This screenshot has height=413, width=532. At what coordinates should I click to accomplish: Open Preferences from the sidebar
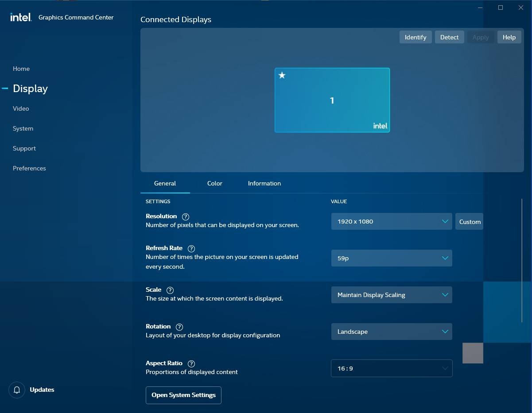tap(29, 168)
